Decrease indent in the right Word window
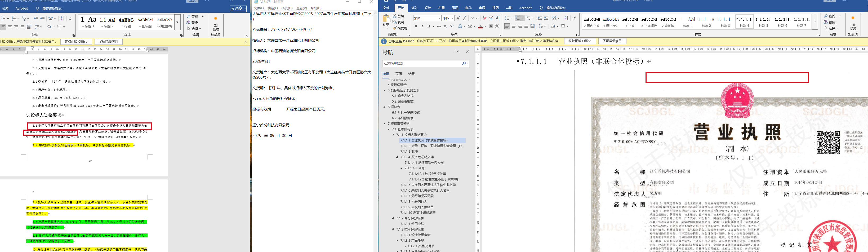The image size is (868, 252). click(x=540, y=18)
